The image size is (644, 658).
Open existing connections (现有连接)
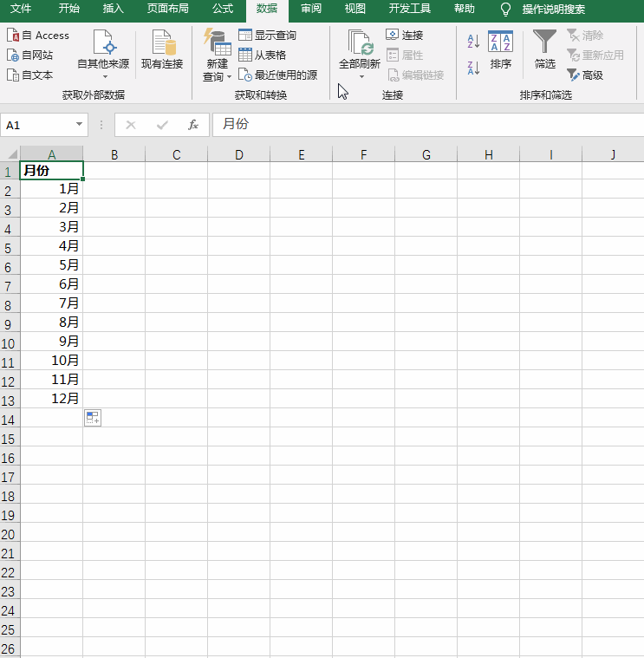(x=162, y=49)
